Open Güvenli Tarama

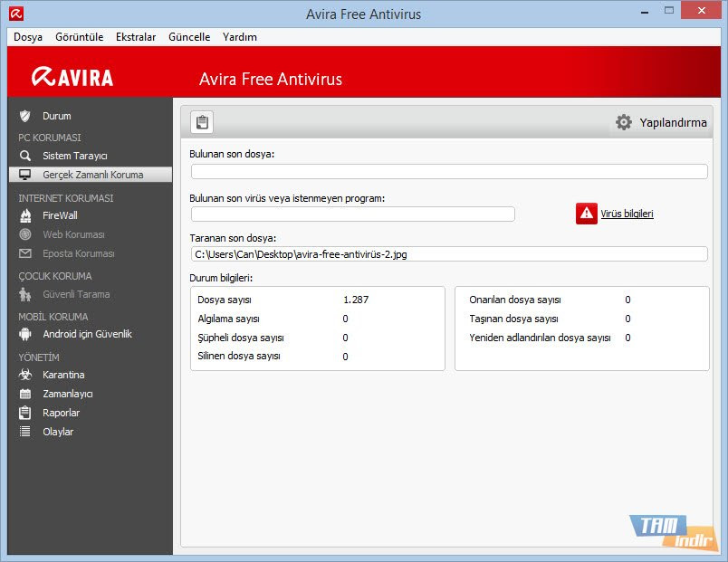click(x=76, y=294)
